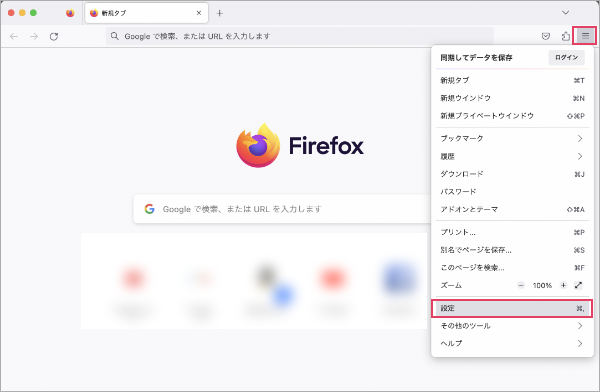This screenshot has width=600, height=392.
Task: Open ダウンロード from the menu
Action: [x=512, y=174]
